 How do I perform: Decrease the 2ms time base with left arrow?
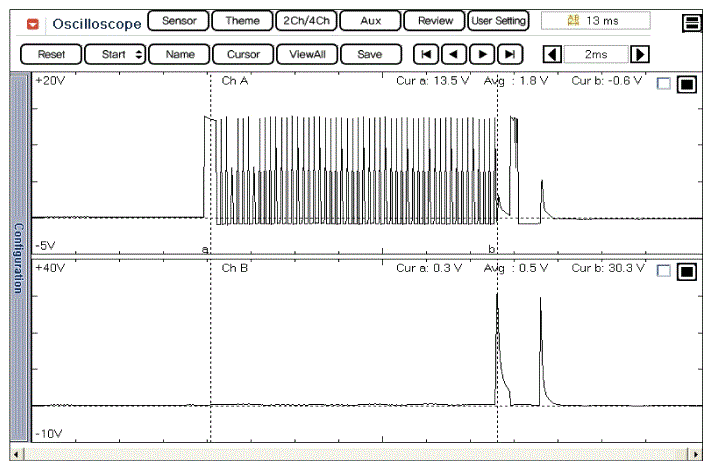coord(551,55)
